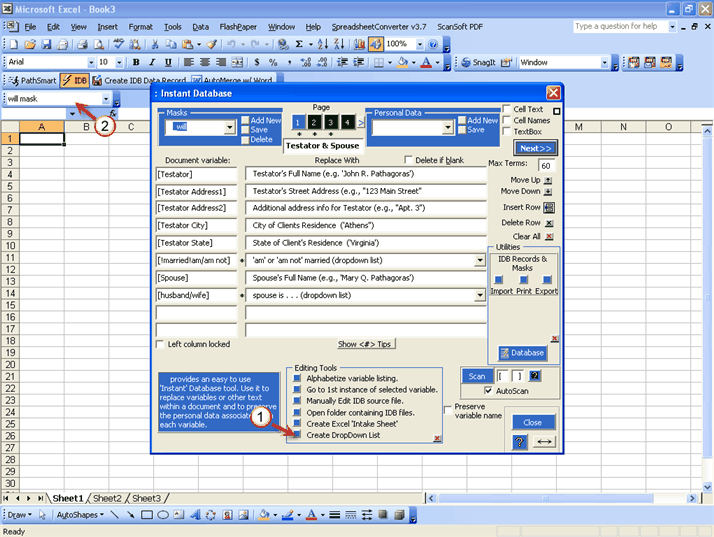Click the Create DropDown List icon
The height and width of the screenshot is (537, 714).
point(297,435)
